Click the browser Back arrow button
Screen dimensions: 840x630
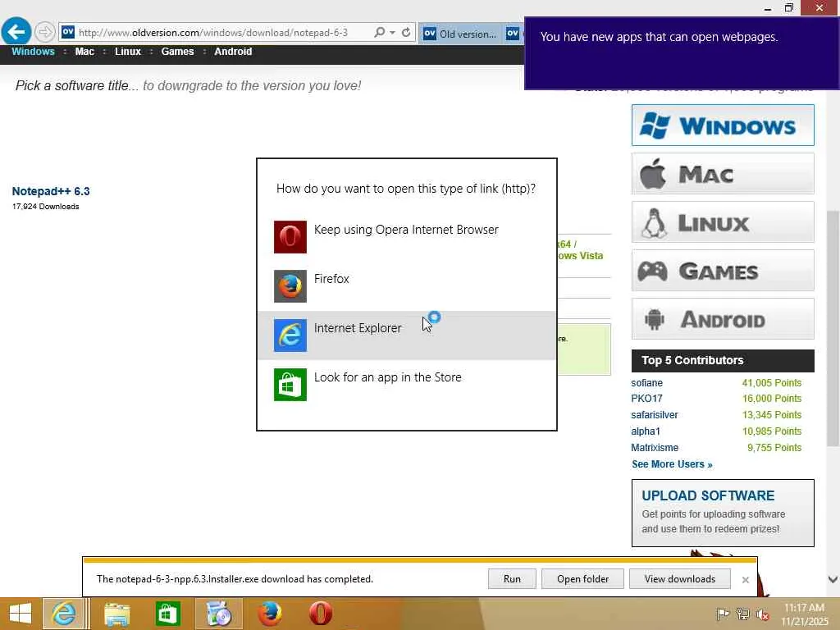[16, 32]
